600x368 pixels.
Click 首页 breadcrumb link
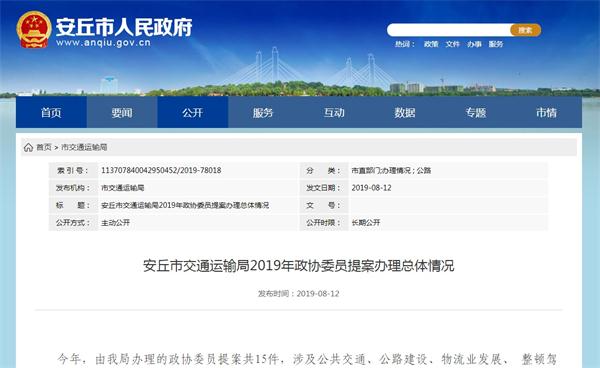click(44, 147)
